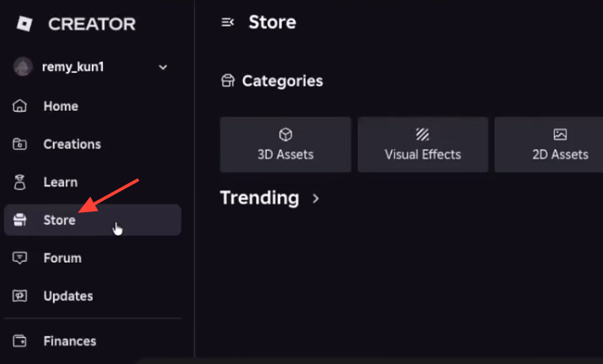Click the Home house icon

click(x=20, y=106)
